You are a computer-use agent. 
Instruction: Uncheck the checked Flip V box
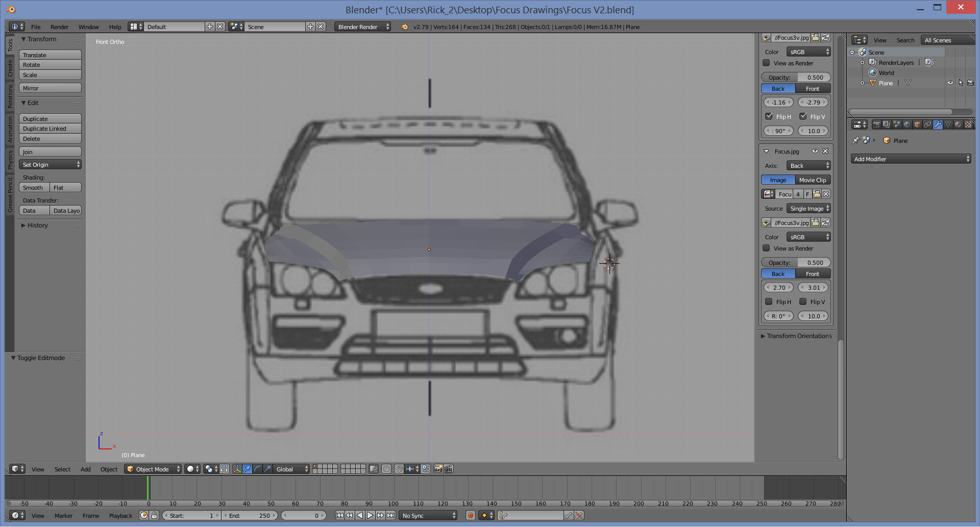click(x=803, y=116)
